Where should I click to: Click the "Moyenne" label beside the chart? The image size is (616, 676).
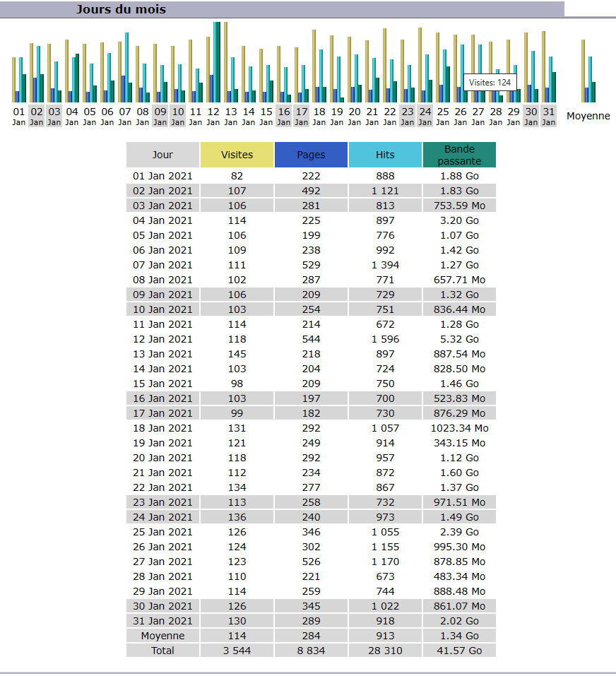click(x=588, y=116)
